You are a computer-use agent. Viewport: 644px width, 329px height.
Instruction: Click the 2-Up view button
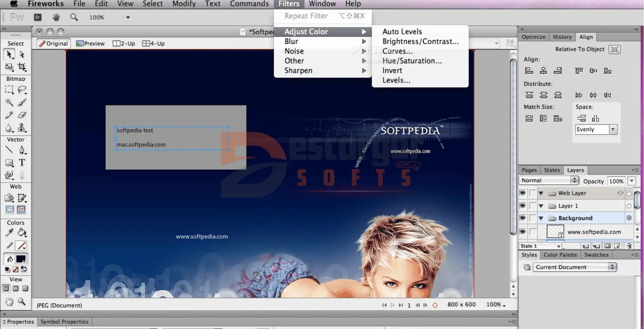[x=124, y=43]
